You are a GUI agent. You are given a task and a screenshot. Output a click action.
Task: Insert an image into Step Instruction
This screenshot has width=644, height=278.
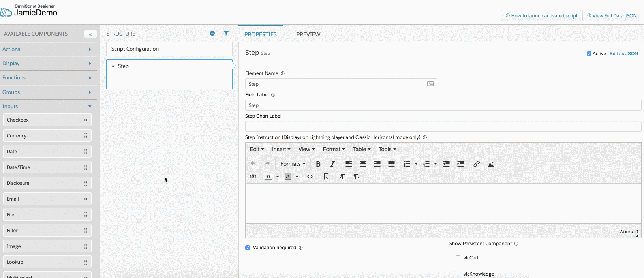(491, 164)
